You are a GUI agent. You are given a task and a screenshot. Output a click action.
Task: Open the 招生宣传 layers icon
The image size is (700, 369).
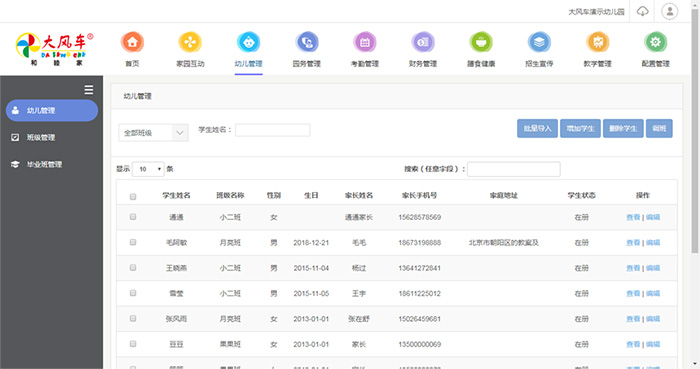coord(539,42)
